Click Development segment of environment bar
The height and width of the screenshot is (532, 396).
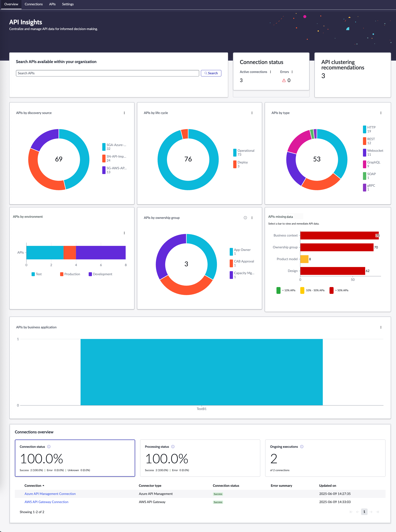(x=101, y=253)
